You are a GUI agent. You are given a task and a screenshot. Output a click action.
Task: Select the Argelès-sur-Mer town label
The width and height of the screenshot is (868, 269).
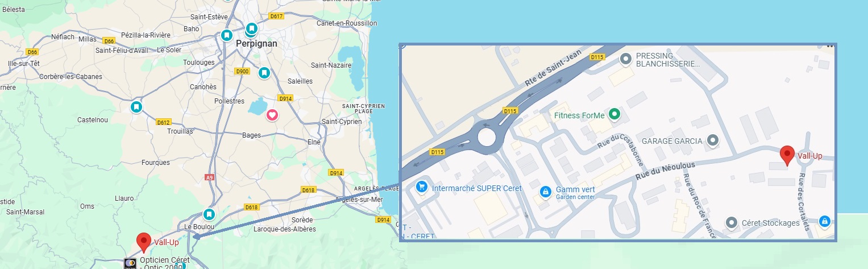[x=359, y=199]
